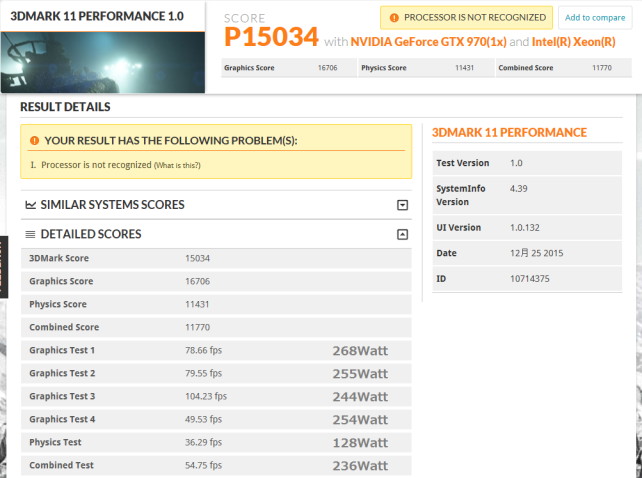This screenshot has width=642, height=478.
Task: Click the Graphics Test 2 79.55 fps value
Action: coord(203,373)
